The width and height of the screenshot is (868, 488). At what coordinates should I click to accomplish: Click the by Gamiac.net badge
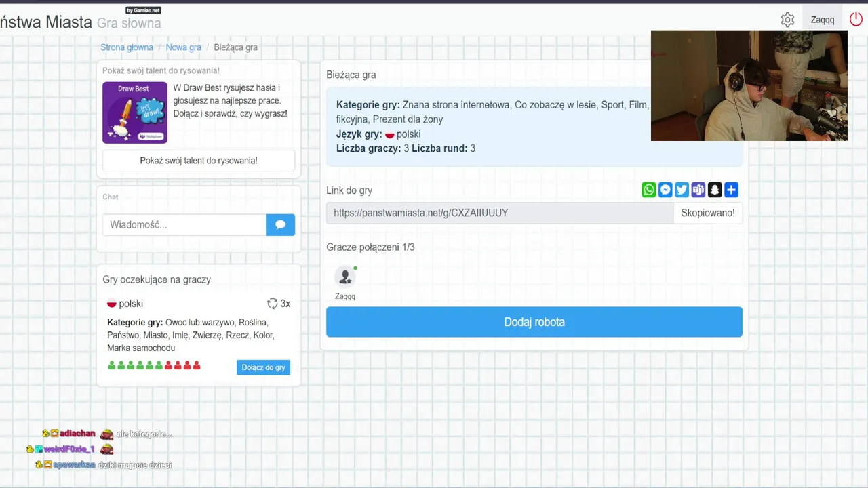144,10
